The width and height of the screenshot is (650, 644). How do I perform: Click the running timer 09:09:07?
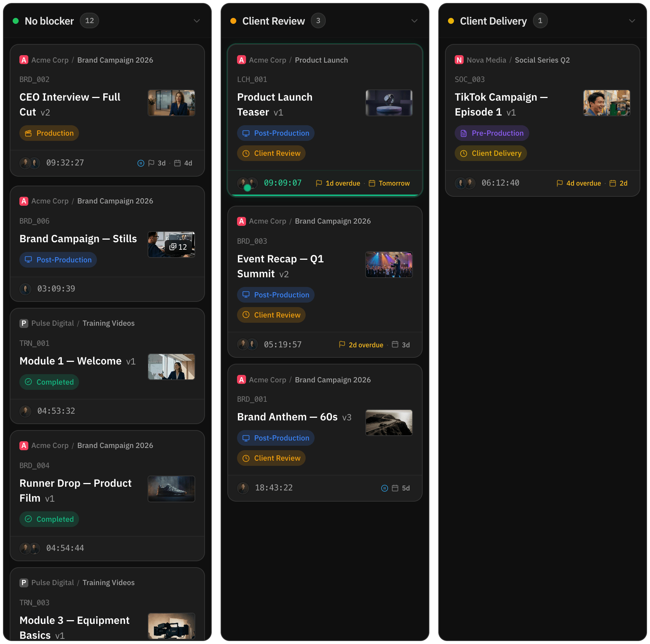click(x=283, y=183)
